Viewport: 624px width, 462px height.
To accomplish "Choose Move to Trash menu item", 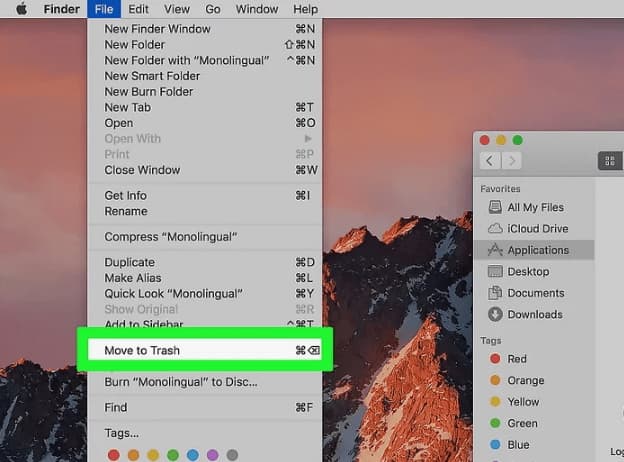I will click(x=142, y=351).
